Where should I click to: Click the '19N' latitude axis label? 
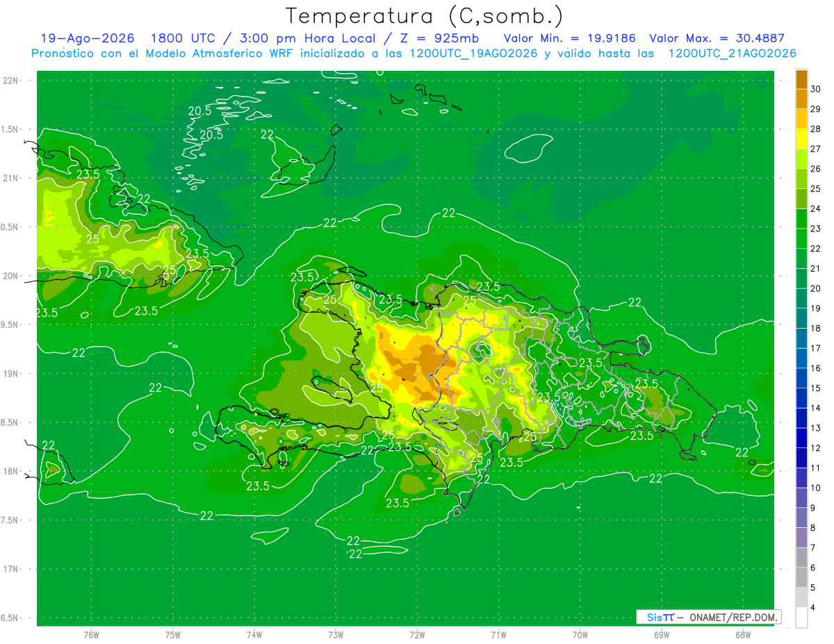11,374
